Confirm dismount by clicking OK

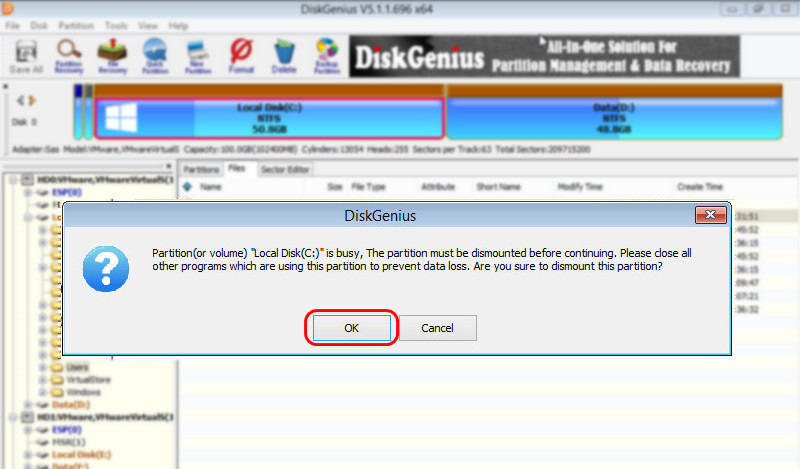(352, 328)
